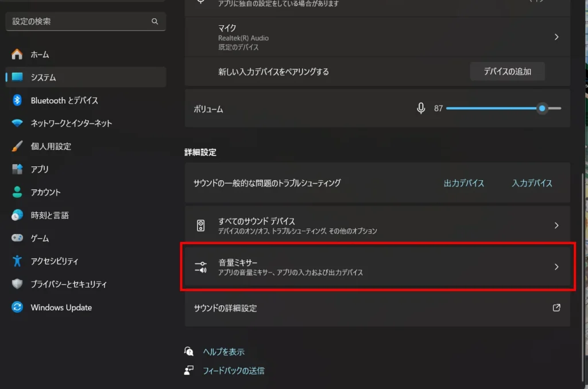Expand the マイク device chevron

click(556, 37)
